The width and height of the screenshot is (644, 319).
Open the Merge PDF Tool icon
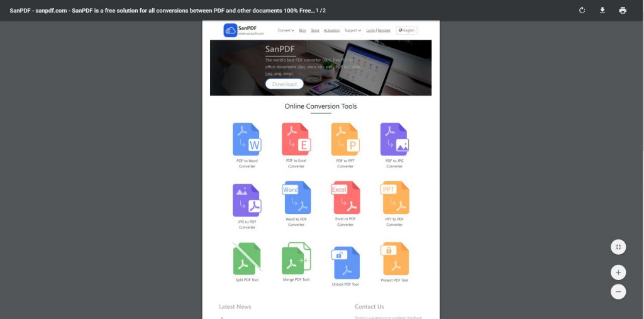point(296,258)
